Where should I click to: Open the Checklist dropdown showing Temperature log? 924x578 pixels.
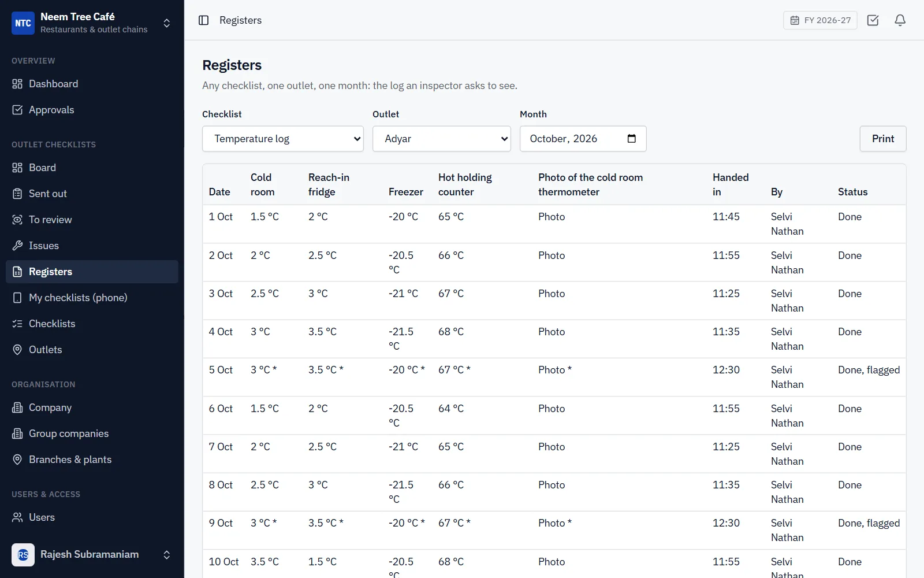[283, 139]
